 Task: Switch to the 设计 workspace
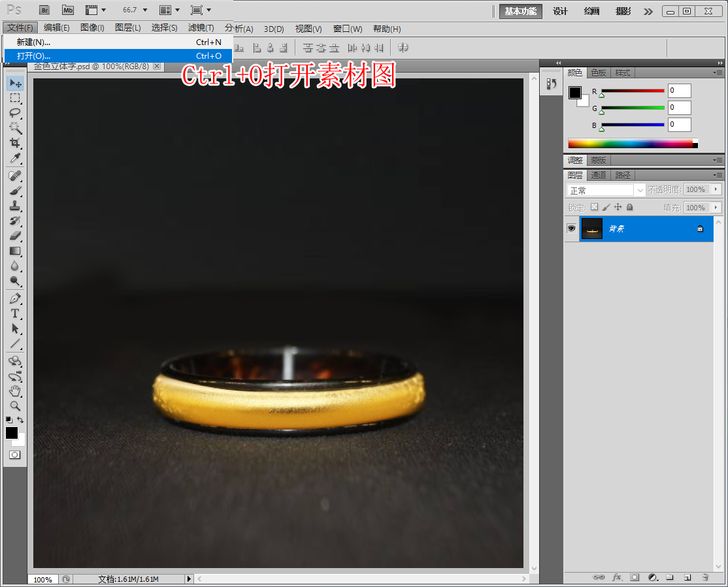pyautogui.click(x=561, y=11)
